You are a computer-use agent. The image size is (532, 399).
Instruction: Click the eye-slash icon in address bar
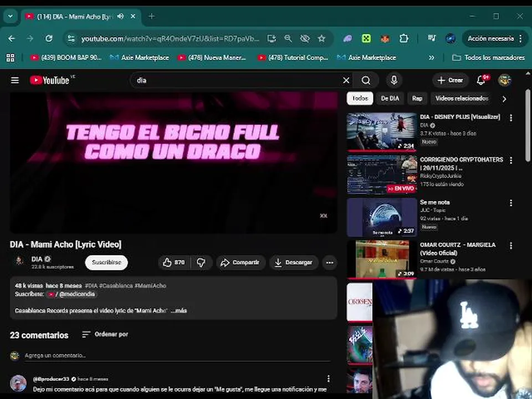[305, 38]
